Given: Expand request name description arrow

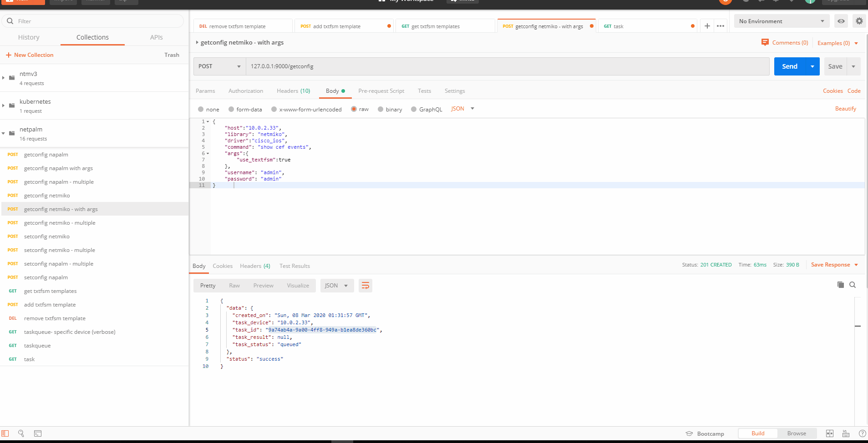Looking at the screenshot, I should [197, 42].
